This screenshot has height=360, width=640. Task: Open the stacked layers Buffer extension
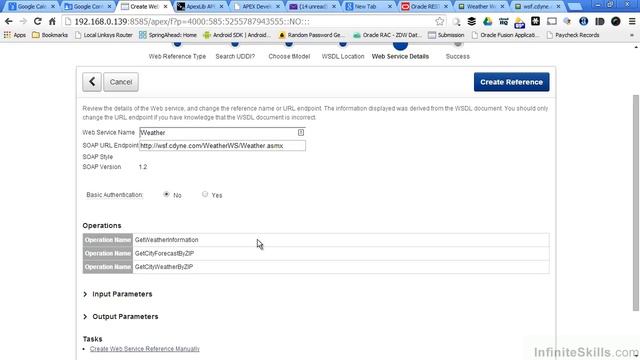(471, 22)
